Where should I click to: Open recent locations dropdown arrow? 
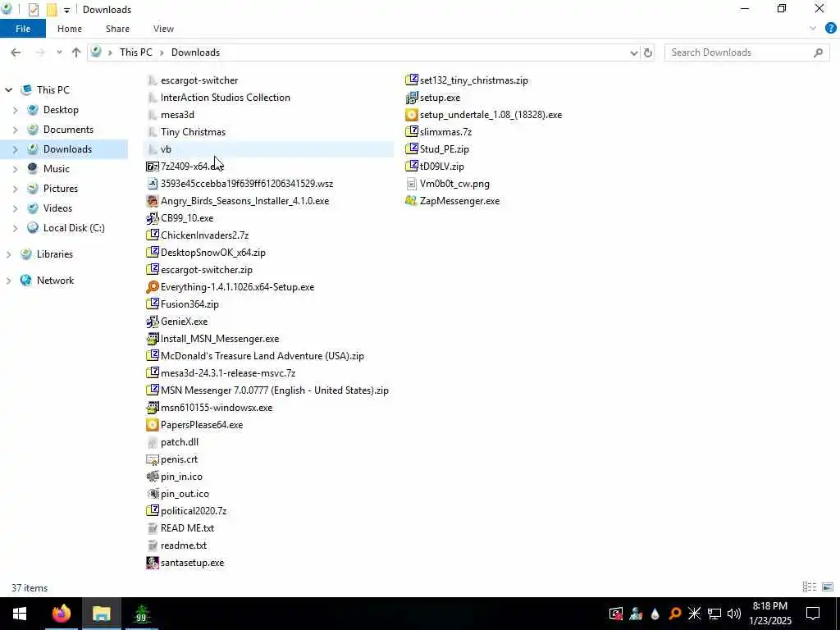coord(59,52)
